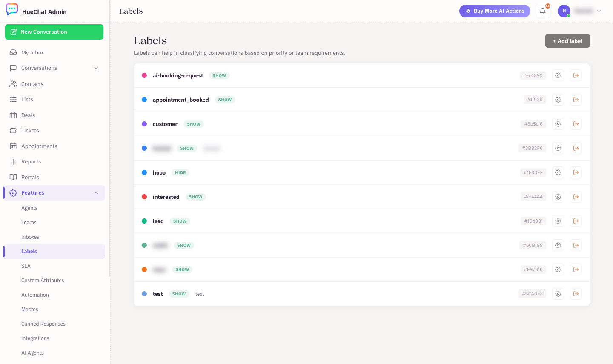The image size is (613, 364).
Task: Open Tickets in sidebar
Action: click(54, 131)
